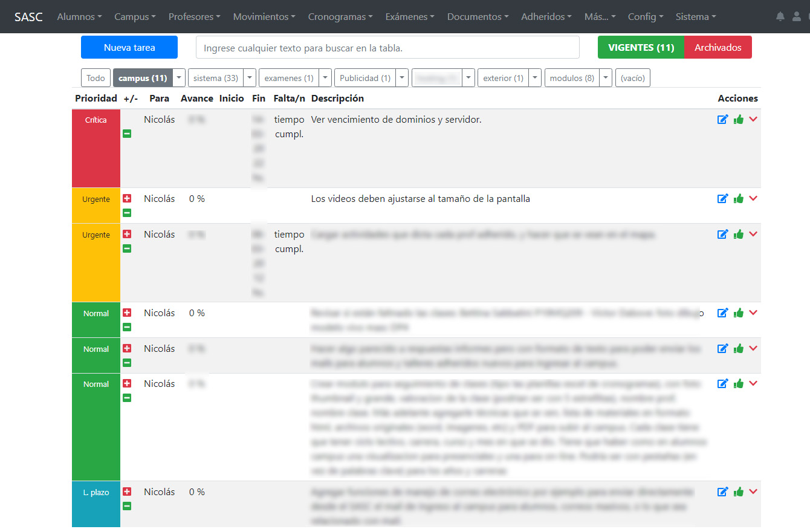Open the Cronogramas menu
The height and width of the screenshot is (532, 810).
[x=340, y=17]
